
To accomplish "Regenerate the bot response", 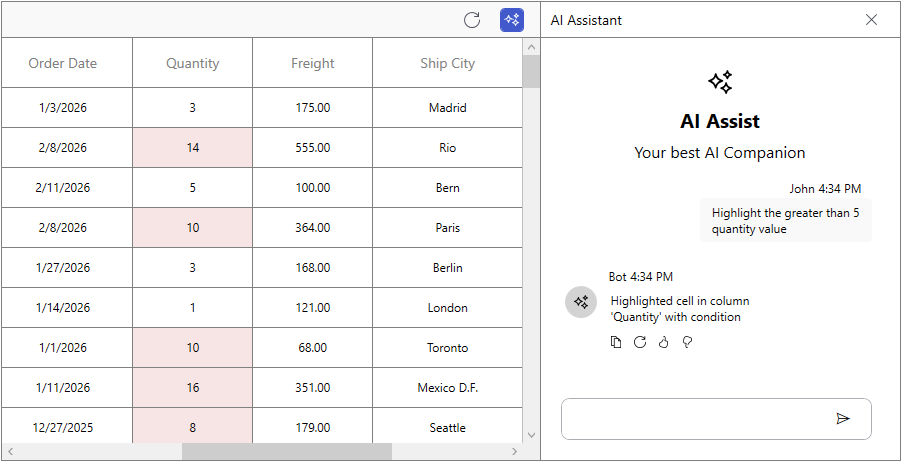I will 640,342.
